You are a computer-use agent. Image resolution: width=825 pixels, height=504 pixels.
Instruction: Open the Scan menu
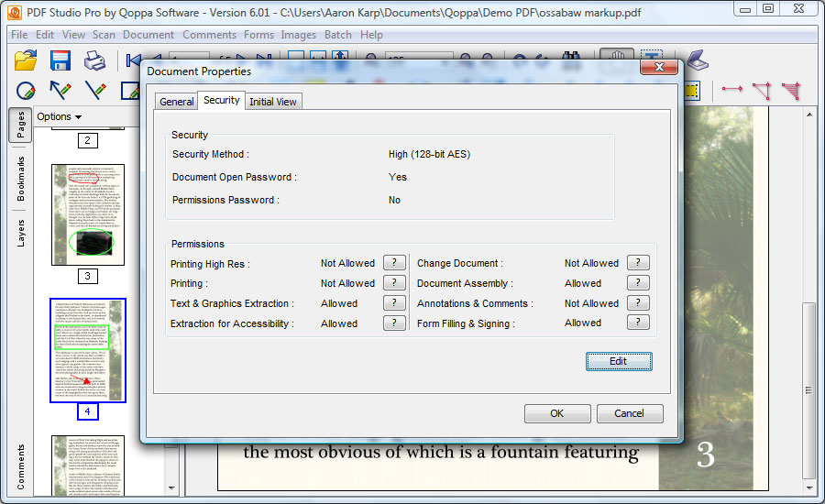pos(104,35)
